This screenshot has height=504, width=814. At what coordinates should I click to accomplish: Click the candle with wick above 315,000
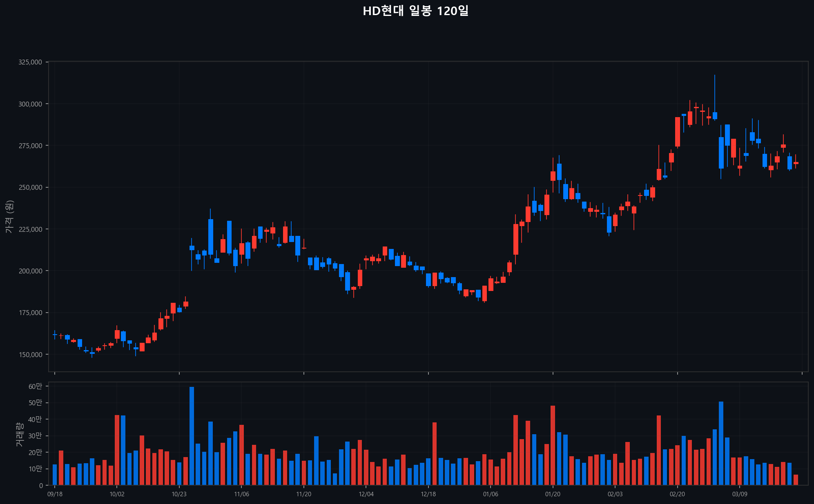[x=715, y=115]
